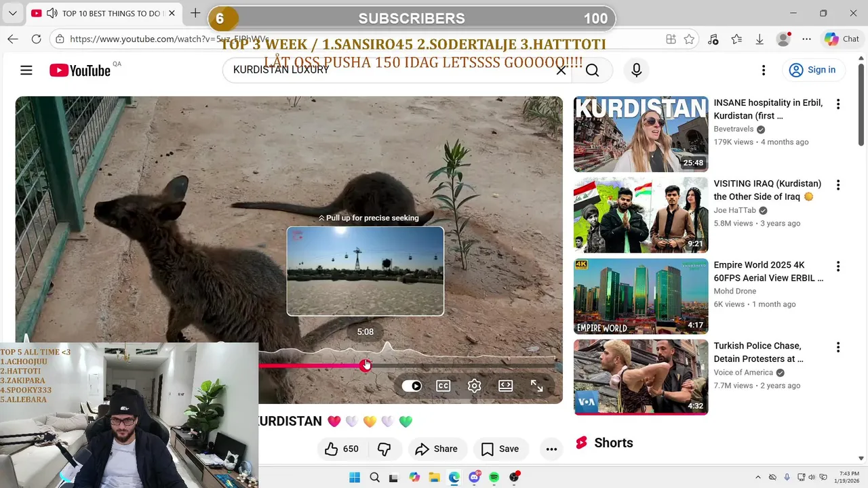Image resolution: width=868 pixels, height=488 pixels.
Task: Click the Share button
Action: pos(436,449)
